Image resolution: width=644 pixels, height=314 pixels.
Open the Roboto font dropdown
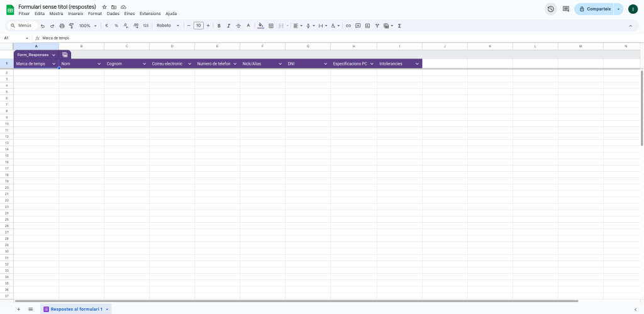point(168,26)
